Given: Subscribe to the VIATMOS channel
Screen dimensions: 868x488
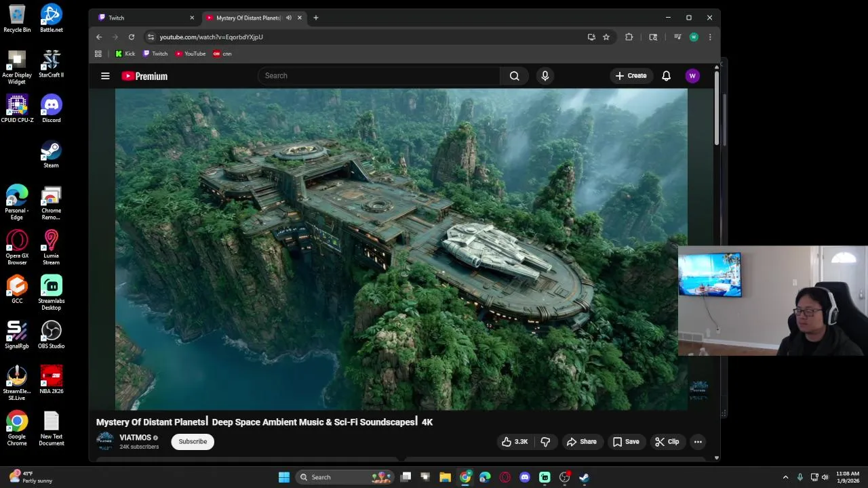Looking at the screenshot, I should pos(193,442).
